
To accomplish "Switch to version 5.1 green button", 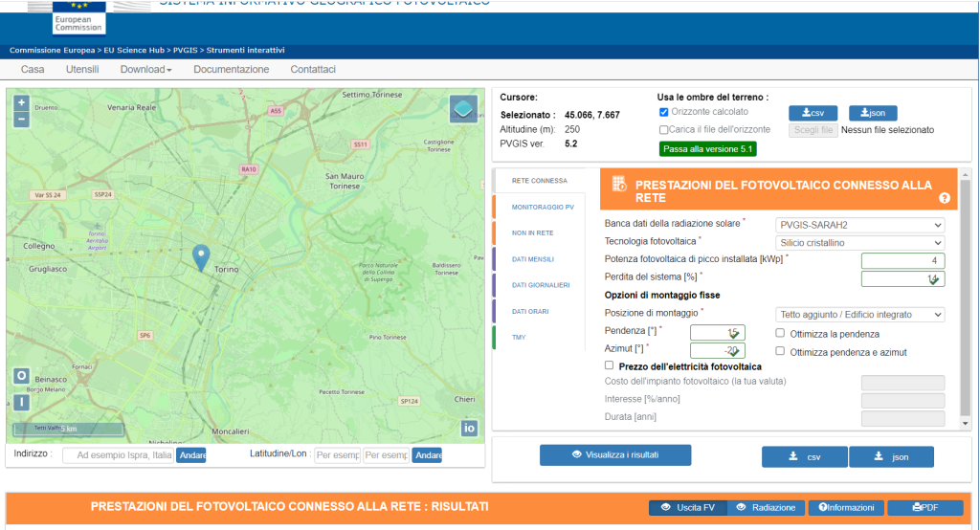I will (x=707, y=148).
